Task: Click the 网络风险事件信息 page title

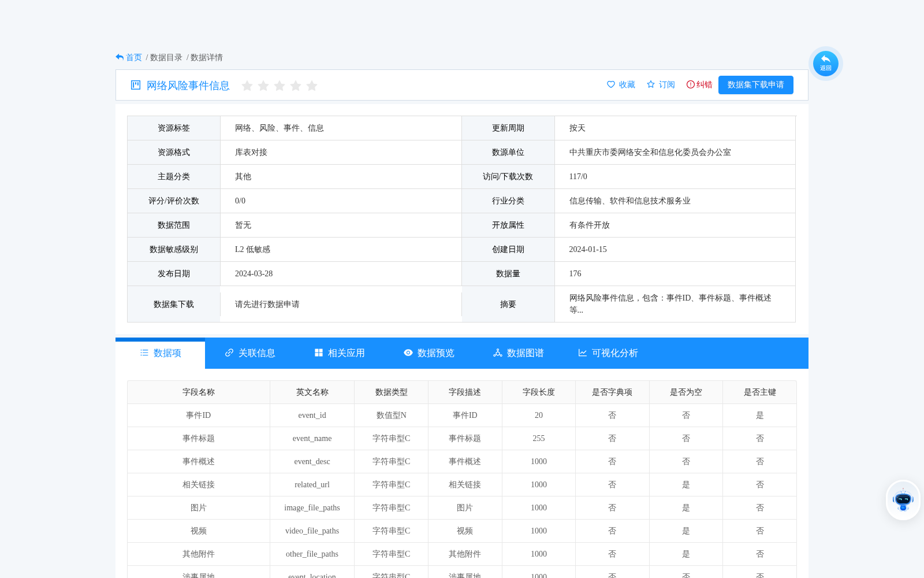Action: click(x=188, y=86)
